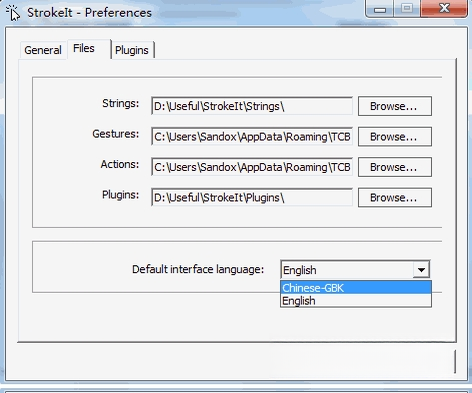The image size is (472, 393).
Task: Click the "Default interface language:" label
Action: (198, 269)
